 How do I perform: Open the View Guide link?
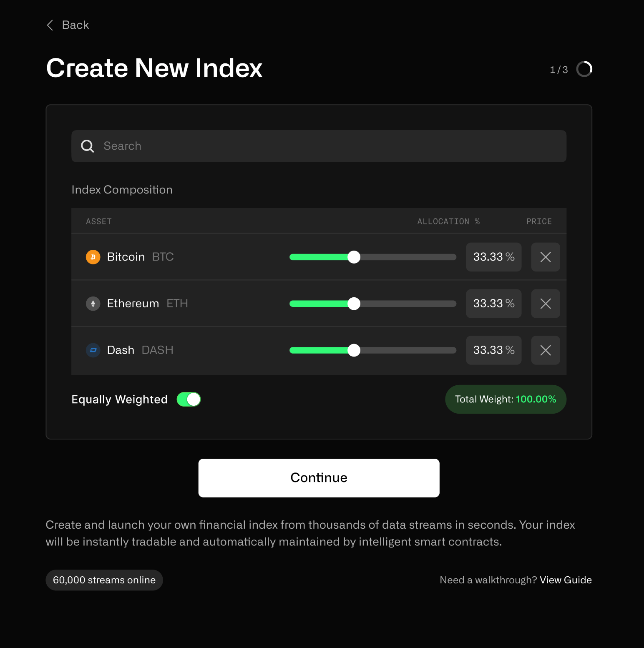566,580
